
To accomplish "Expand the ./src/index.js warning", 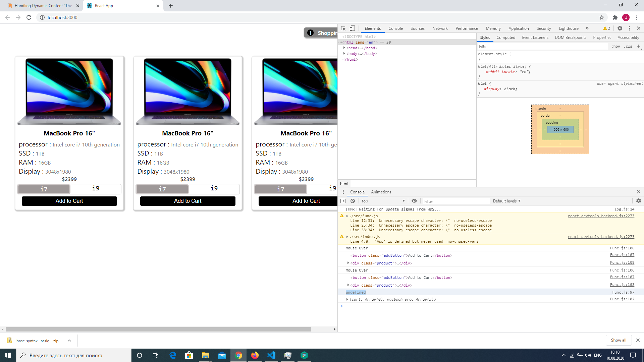I will 347,237.
